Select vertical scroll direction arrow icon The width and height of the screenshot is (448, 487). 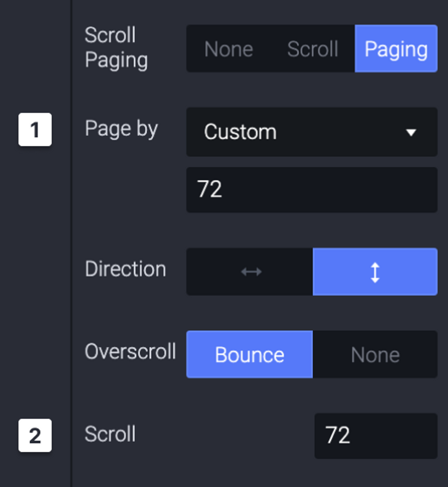375,272
